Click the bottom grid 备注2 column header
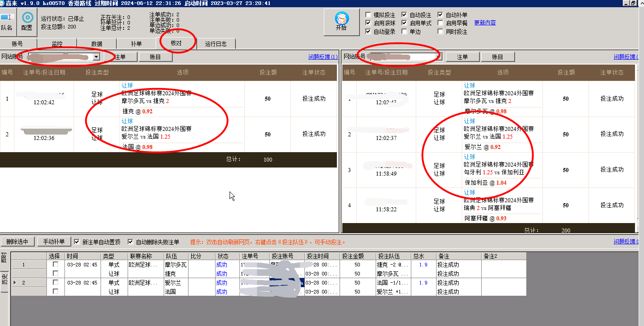This screenshot has height=326, width=644. (504, 256)
